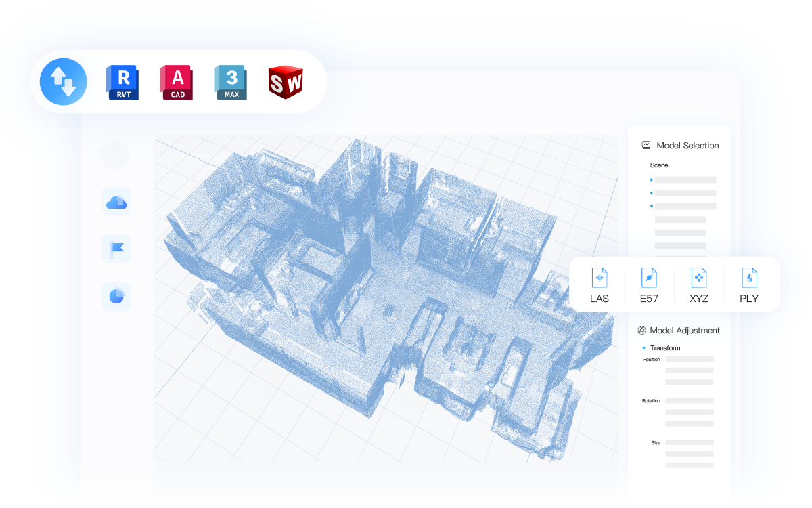Click the Scene label
This screenshot has height=508, width=812.
coord(659,165)
